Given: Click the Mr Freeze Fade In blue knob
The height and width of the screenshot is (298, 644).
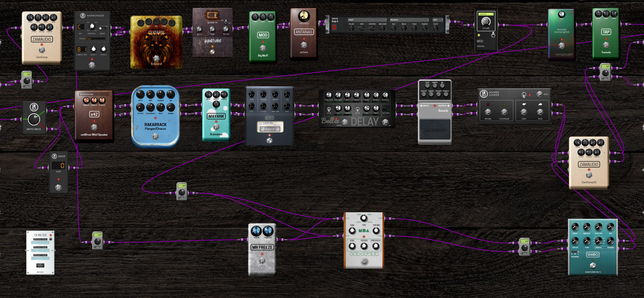Looking at the screenshot, I should 256,231.
